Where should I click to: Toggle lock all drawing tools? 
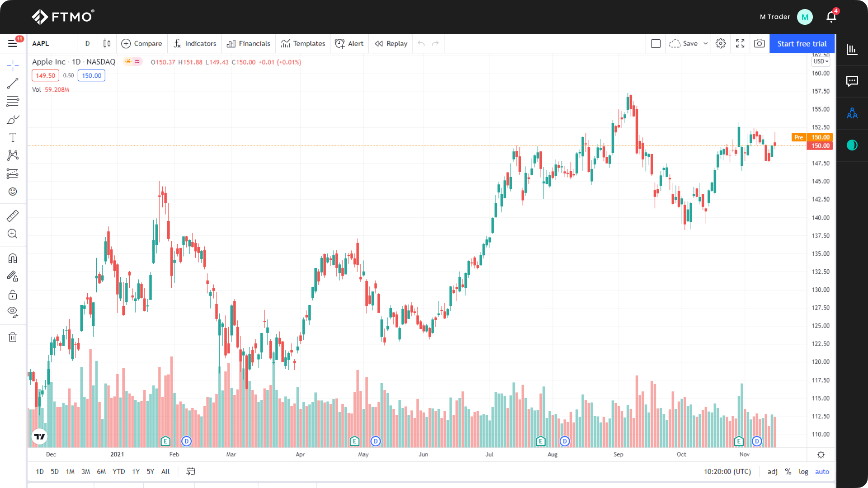pyautogui.click(x=13, y=295)
